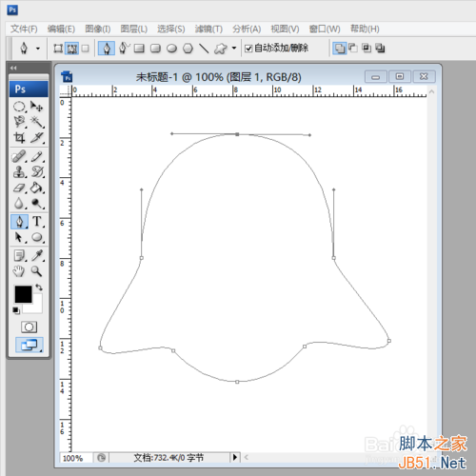
Task: Select the Crop tool
Action: coord(19,137)
